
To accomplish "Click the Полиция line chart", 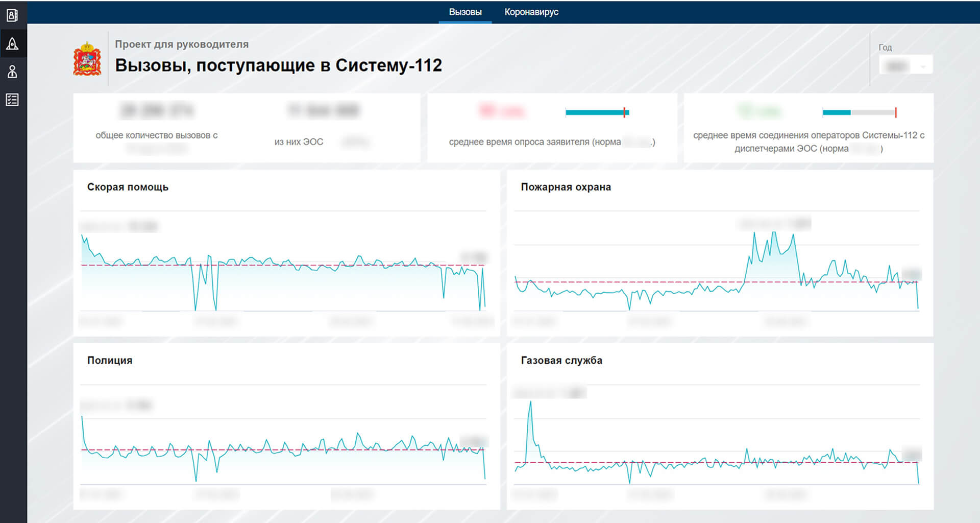I will tap(283, 435).
